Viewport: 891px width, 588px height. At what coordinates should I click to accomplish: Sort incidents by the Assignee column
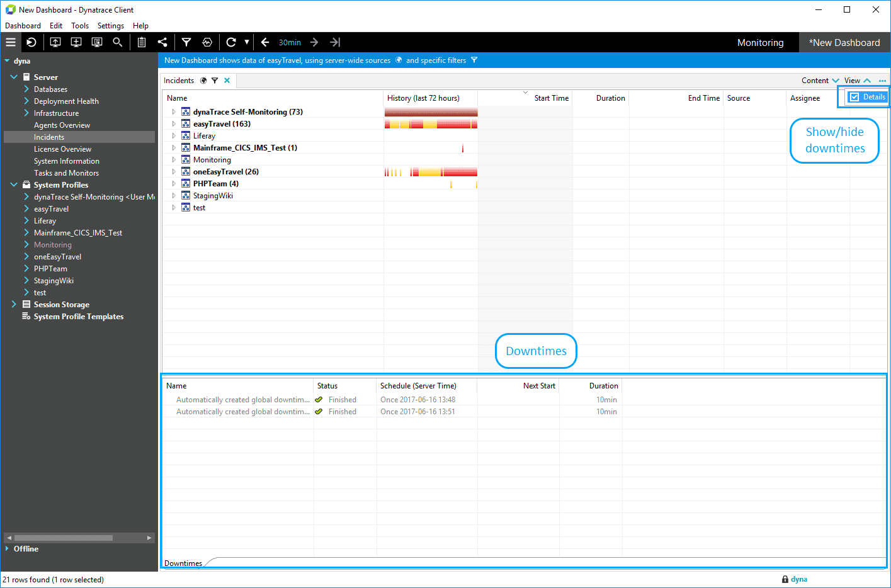pyautogui.click(x=805, y=98)
